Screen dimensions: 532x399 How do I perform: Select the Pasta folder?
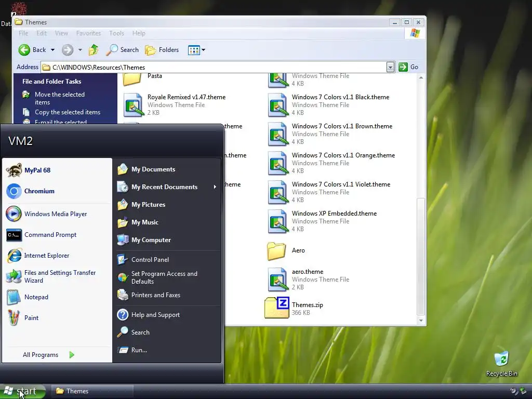142,78
